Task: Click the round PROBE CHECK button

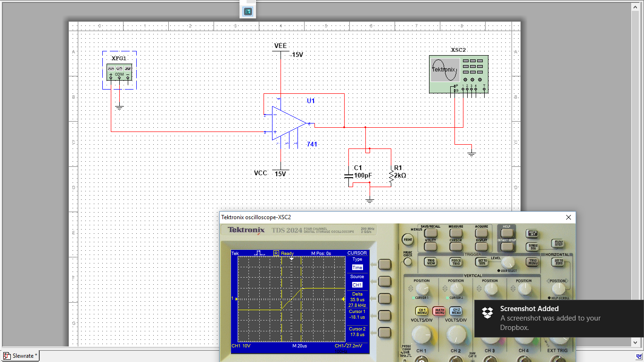Action: (x=408, y=262)
